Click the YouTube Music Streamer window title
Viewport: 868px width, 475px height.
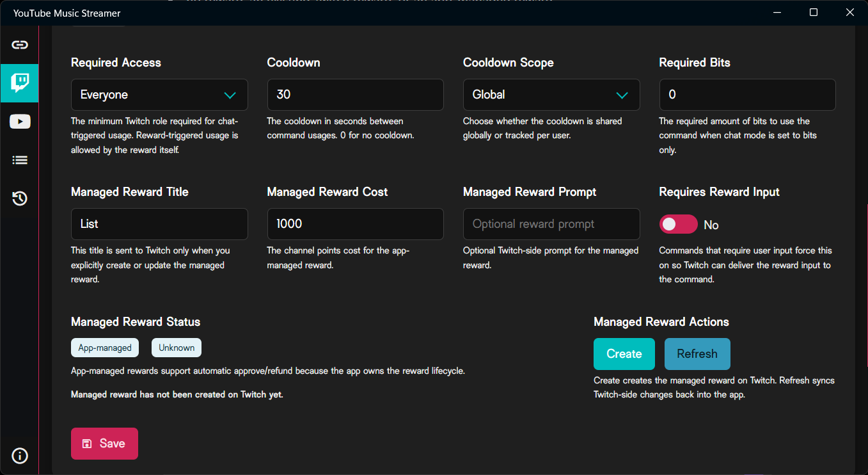[x=67, y=13]
